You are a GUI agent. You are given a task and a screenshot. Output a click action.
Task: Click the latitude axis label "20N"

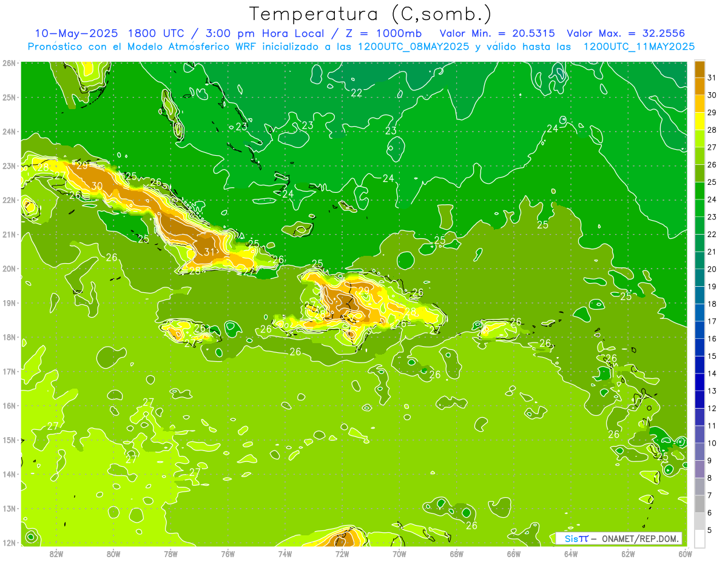click(x=10, y=269)
